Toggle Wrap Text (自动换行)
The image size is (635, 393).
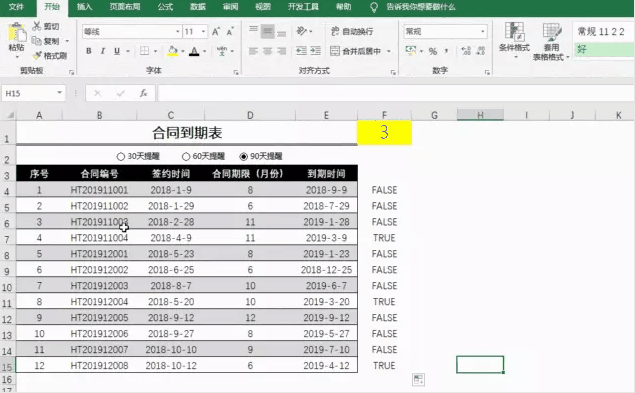pos(352,31)
